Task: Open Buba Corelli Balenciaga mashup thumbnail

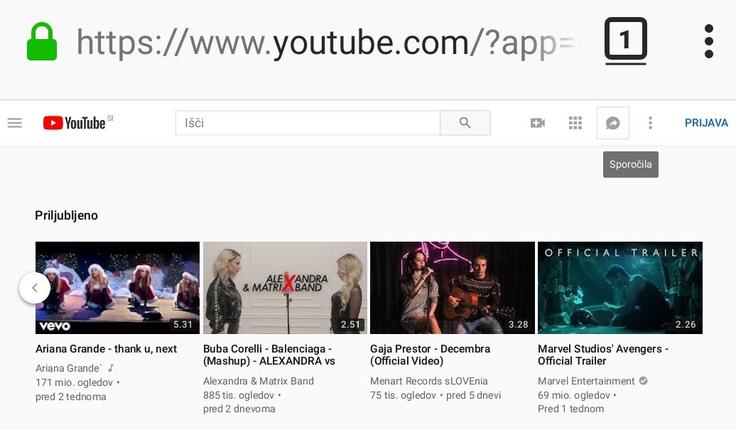Action: coord(285,288)
